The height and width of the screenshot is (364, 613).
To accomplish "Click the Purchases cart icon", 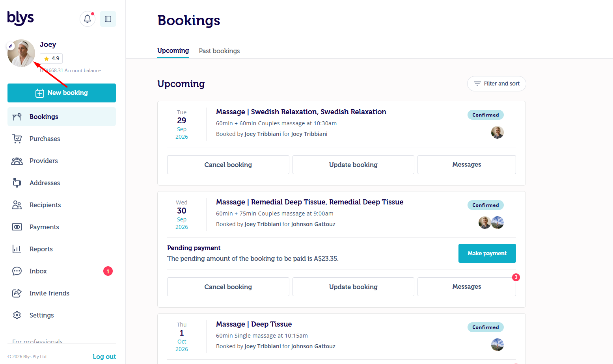I will click(17, 139).
